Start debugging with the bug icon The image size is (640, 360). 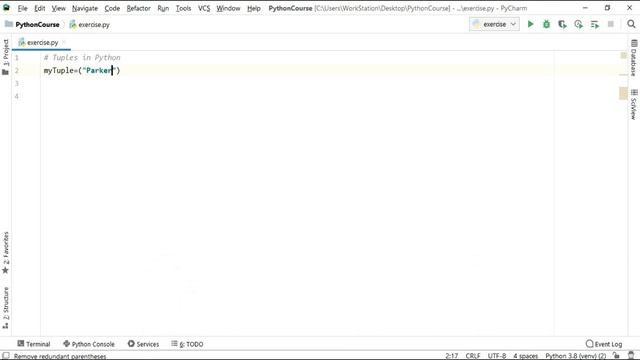tap(546, 24)
